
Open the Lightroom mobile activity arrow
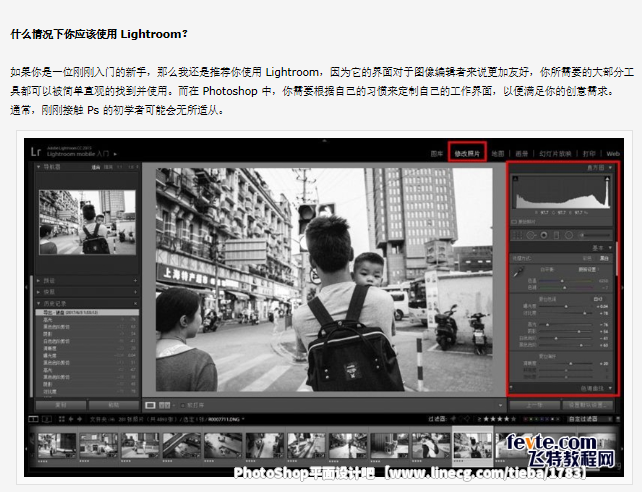pyautogui.click(x=115, y=154)
